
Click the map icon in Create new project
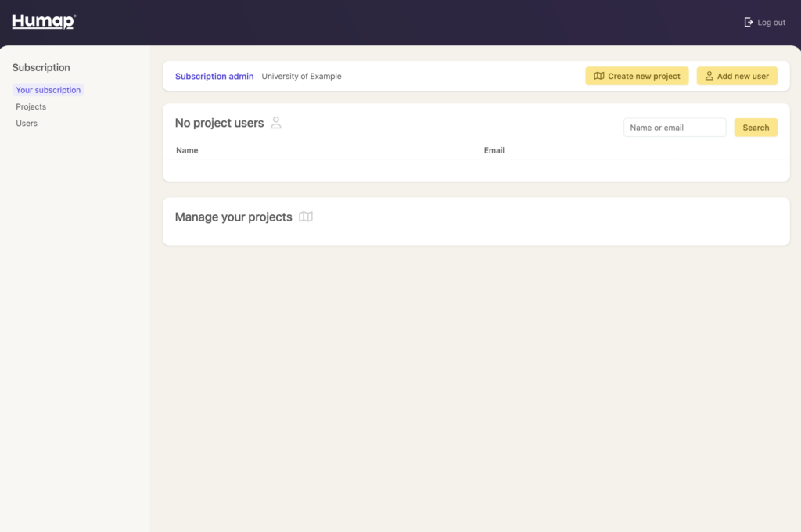click(599, 77)
